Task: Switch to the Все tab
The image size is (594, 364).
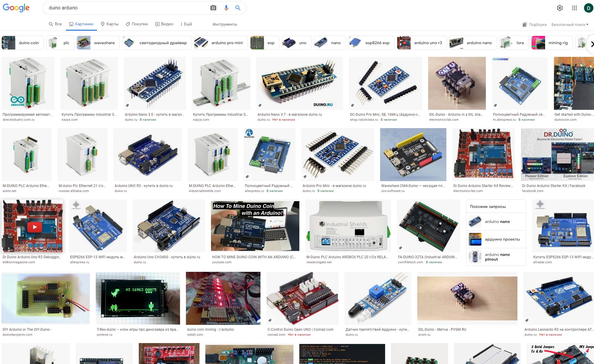Action: pyautogui.click(x=55, y=24)
